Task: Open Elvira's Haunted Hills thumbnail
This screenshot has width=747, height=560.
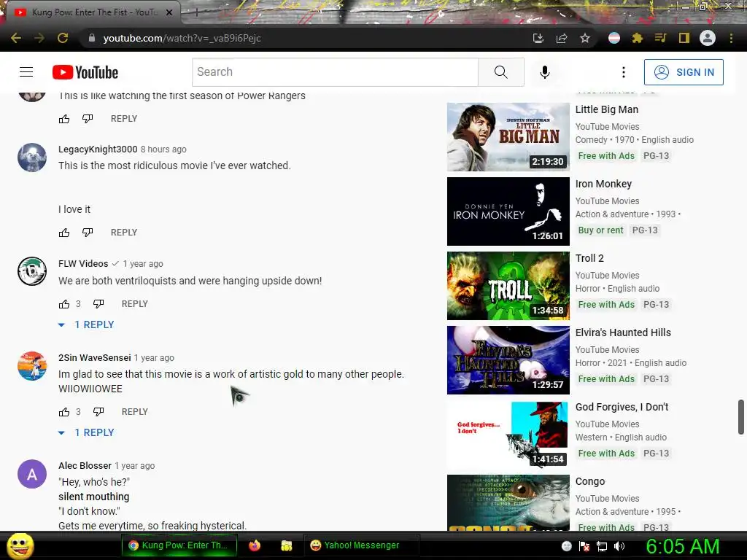Action: [x=508, y=360]
